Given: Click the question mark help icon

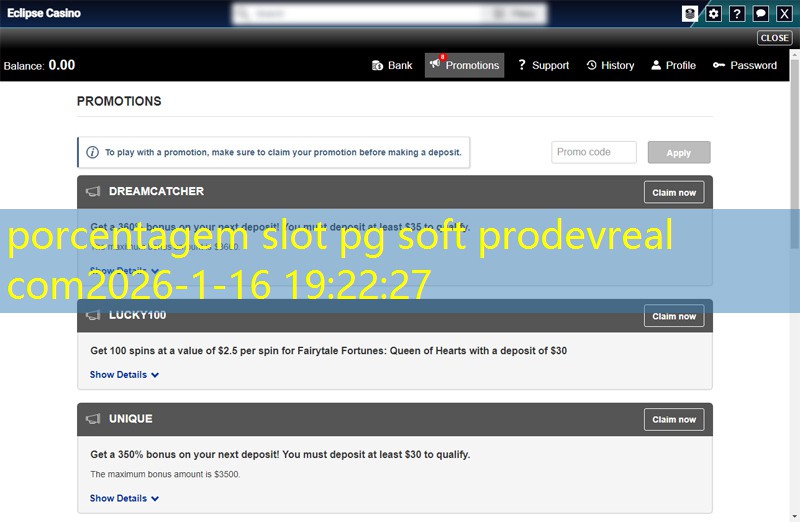Looking at the screenshot, I should [x=737, y=14].
